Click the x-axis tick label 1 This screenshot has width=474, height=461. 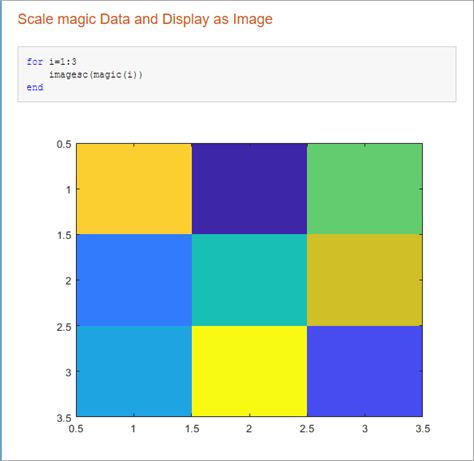[x=133, y=429]
